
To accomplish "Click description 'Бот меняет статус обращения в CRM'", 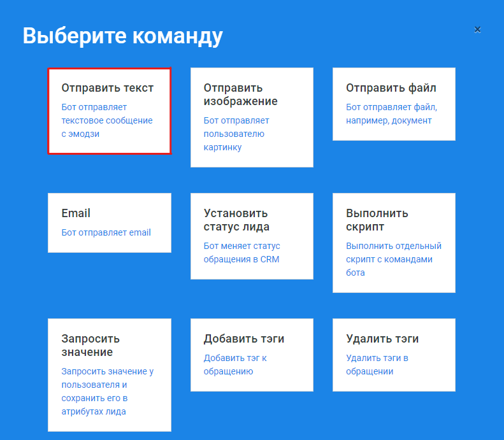I will (x=241, y=253).
